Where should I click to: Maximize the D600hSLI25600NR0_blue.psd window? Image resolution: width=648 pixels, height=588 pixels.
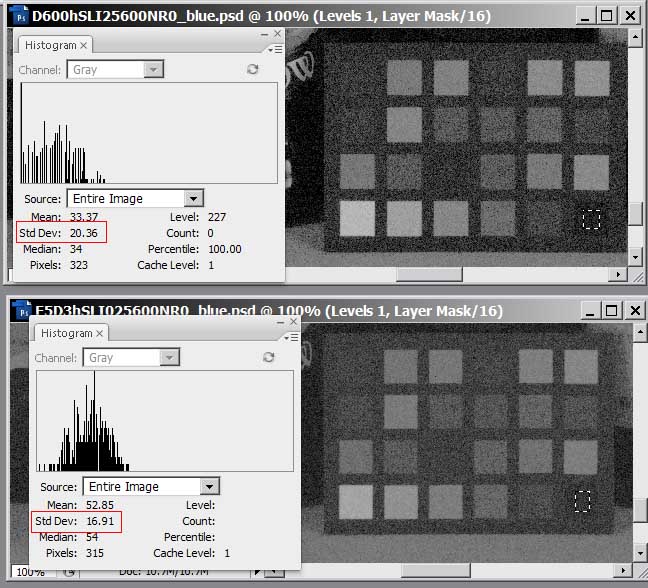pyautogui.click(x=607, y=16)
